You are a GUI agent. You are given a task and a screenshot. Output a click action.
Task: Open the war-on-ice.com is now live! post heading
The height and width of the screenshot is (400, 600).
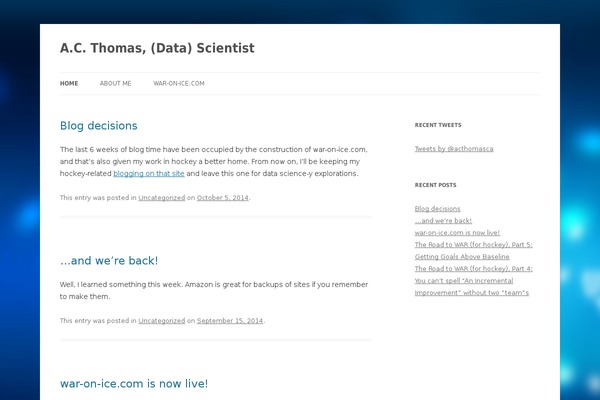coord(133,383)
